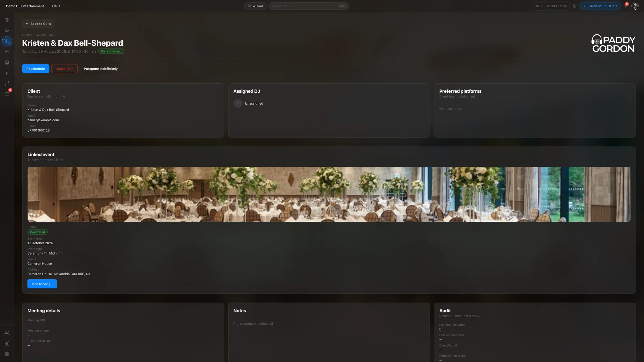Open the calendar sidebar icon

7,52
